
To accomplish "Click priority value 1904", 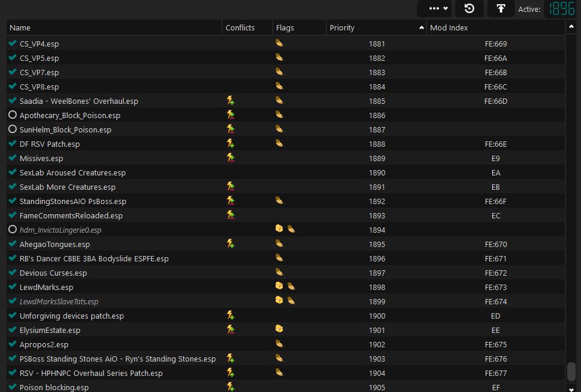I will (377, 373).
